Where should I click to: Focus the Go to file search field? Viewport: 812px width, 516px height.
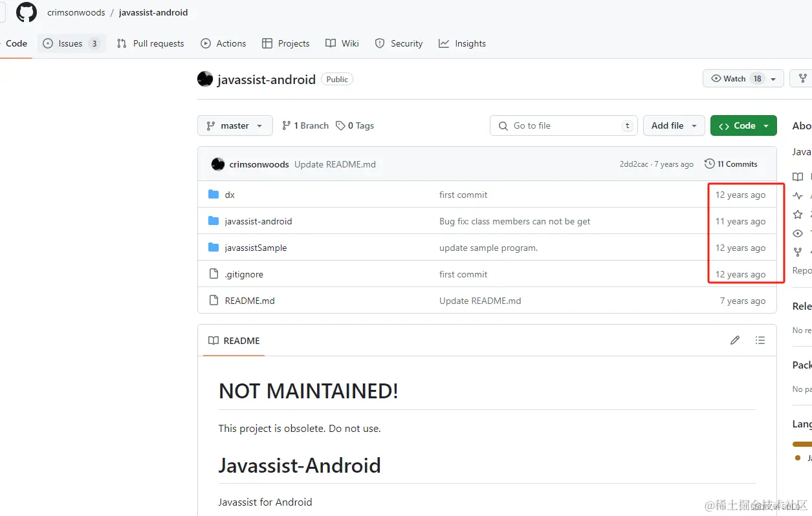click(x=564, y=125)
